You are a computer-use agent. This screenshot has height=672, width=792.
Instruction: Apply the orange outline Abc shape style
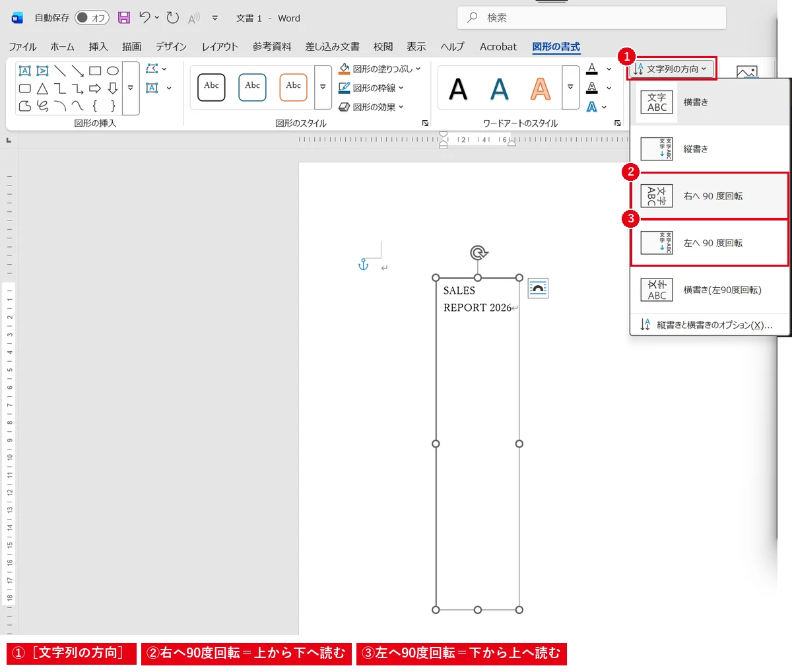(293, 87)
